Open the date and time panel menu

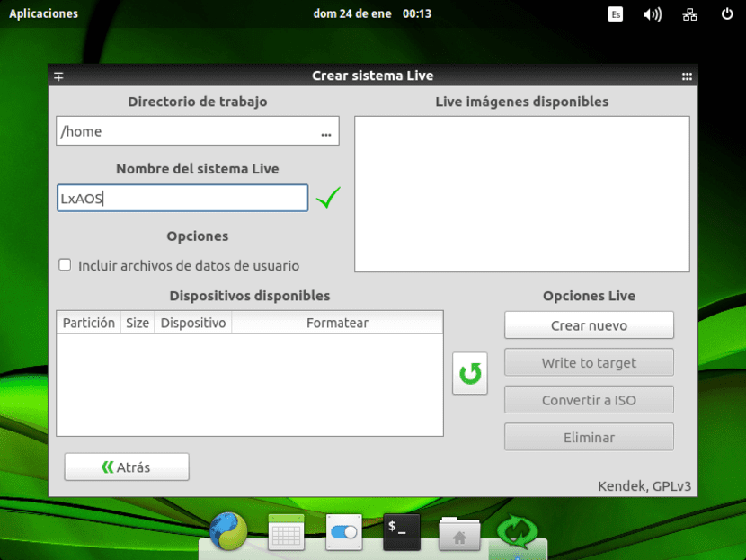(x=372, y=14)
